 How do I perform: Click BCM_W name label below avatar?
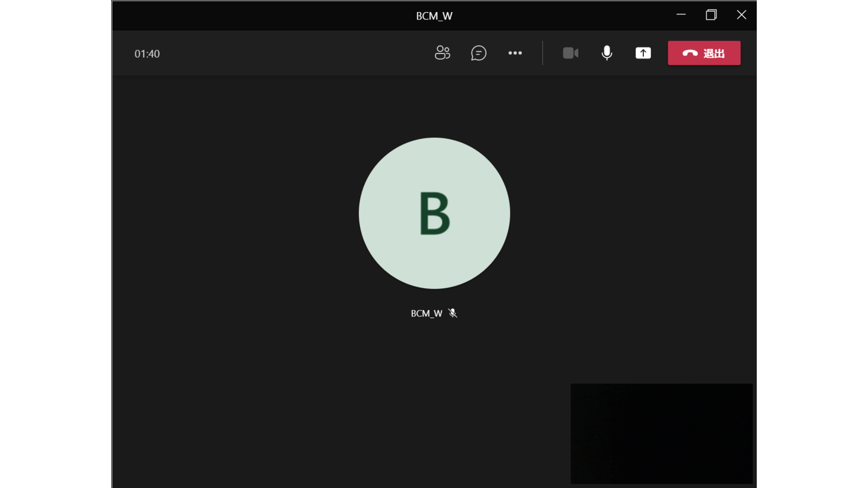[x=426, y=313]
